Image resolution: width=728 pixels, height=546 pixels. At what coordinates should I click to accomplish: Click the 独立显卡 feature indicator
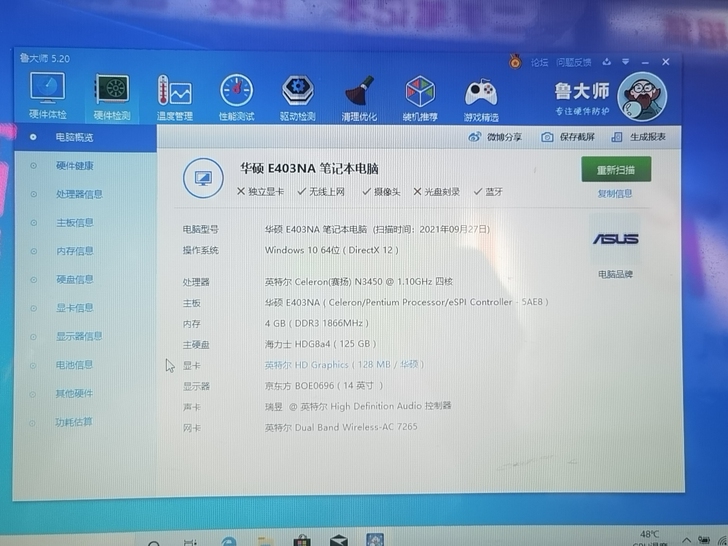260,192
